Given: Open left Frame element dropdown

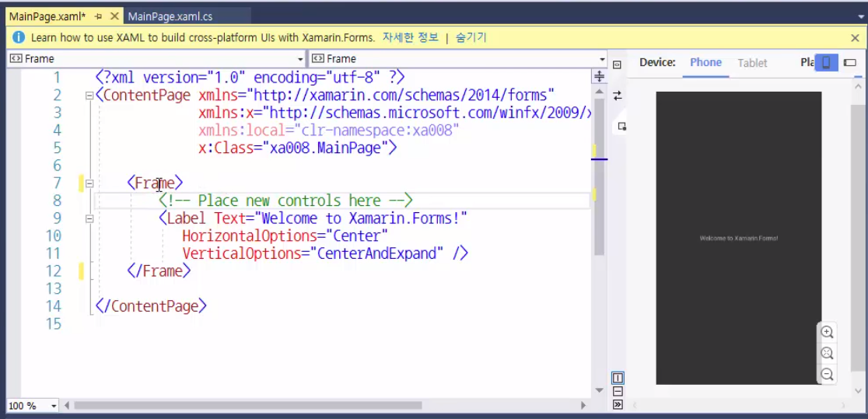Looking at the screenshot, I should [x=300, y=58].
